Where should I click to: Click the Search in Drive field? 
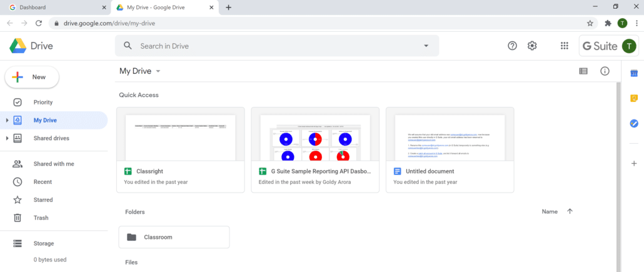tap(277, 46)
